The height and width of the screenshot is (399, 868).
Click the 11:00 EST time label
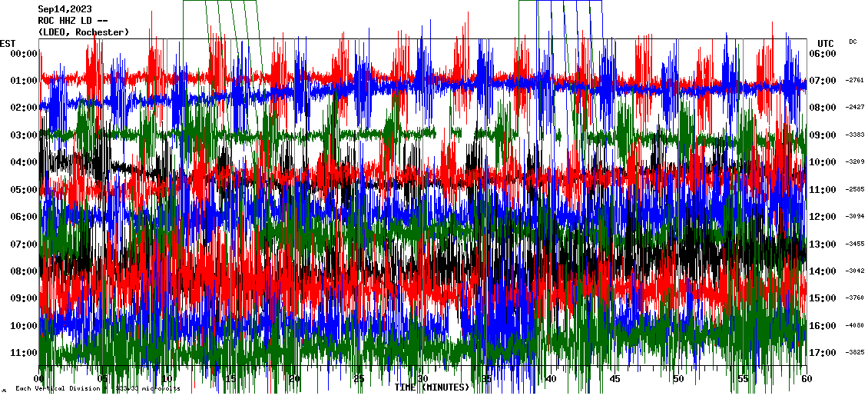tap(23, 353)
